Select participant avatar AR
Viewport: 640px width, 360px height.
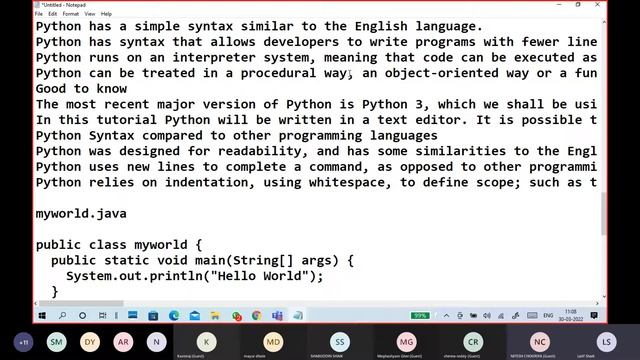(123, 342)
